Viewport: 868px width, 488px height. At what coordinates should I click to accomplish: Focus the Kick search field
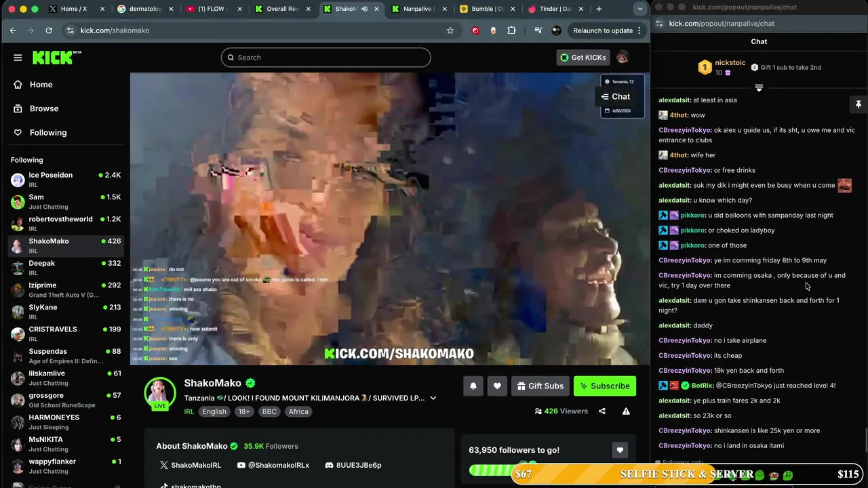click(x=325, y=58)
